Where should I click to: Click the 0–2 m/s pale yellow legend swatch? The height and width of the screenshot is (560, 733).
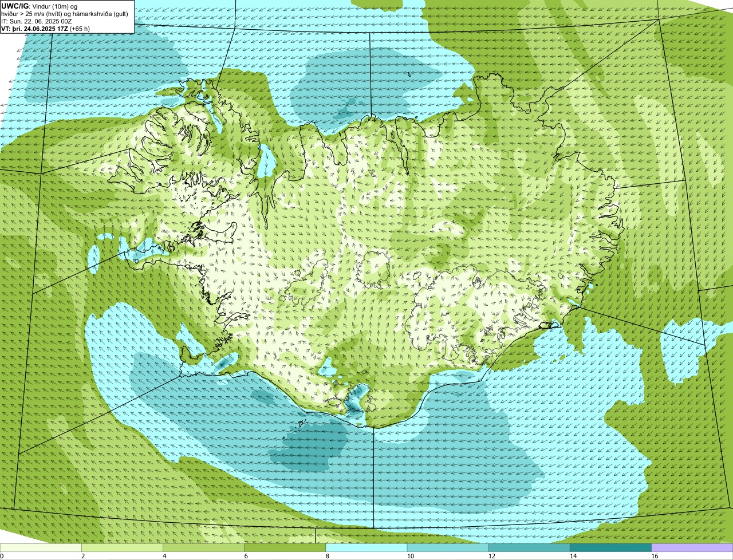[x=41, y=548]
